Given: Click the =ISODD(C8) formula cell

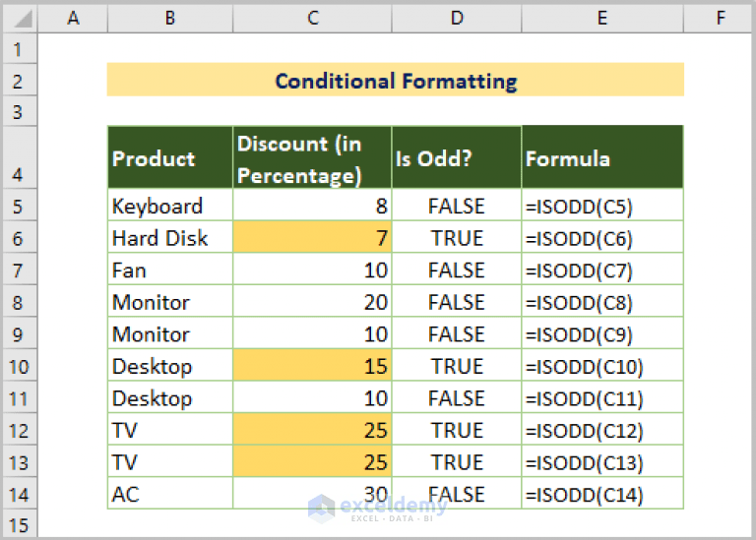Looking at the screenshot, I should point(602,302).
